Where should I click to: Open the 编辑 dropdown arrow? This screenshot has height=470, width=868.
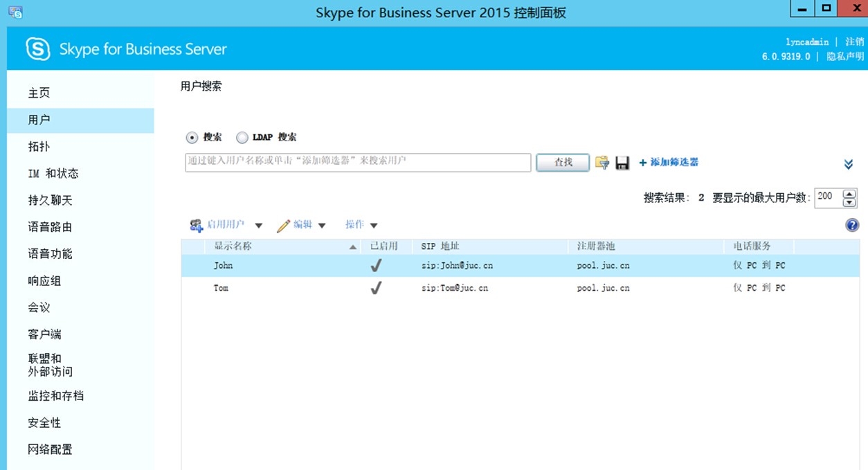pyautogui.click(x=322, y=226)
